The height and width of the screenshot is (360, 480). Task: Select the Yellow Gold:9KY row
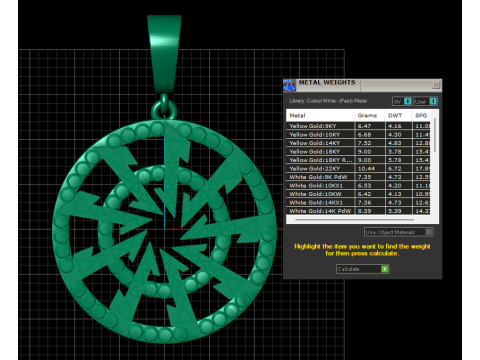(358, 126)
